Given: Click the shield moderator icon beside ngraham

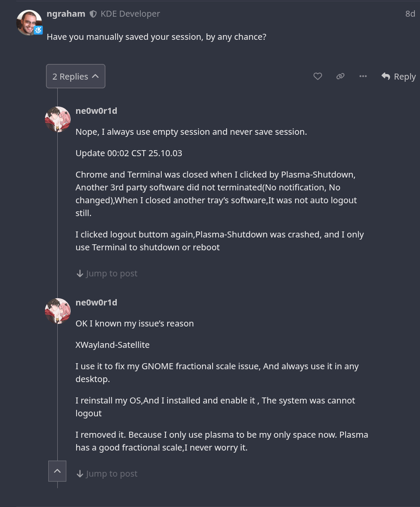Looking at the screenshot, I should (x=93, y=14).
